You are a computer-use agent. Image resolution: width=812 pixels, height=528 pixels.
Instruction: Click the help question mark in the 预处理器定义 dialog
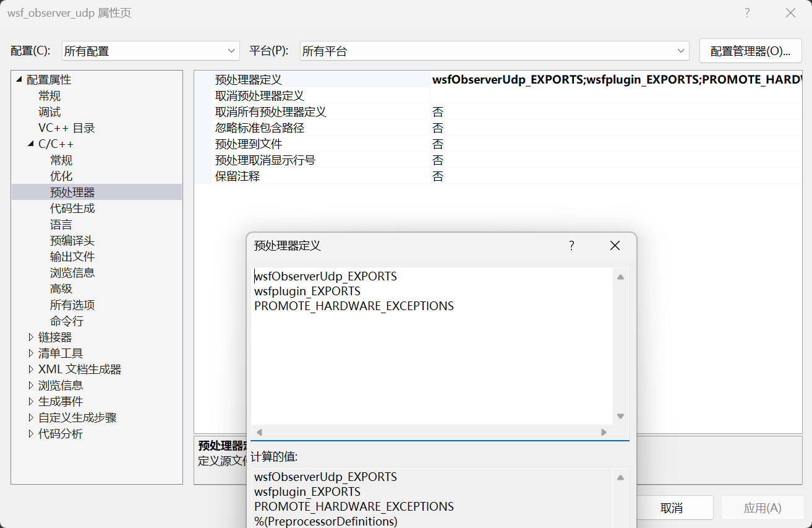(571, 246)
